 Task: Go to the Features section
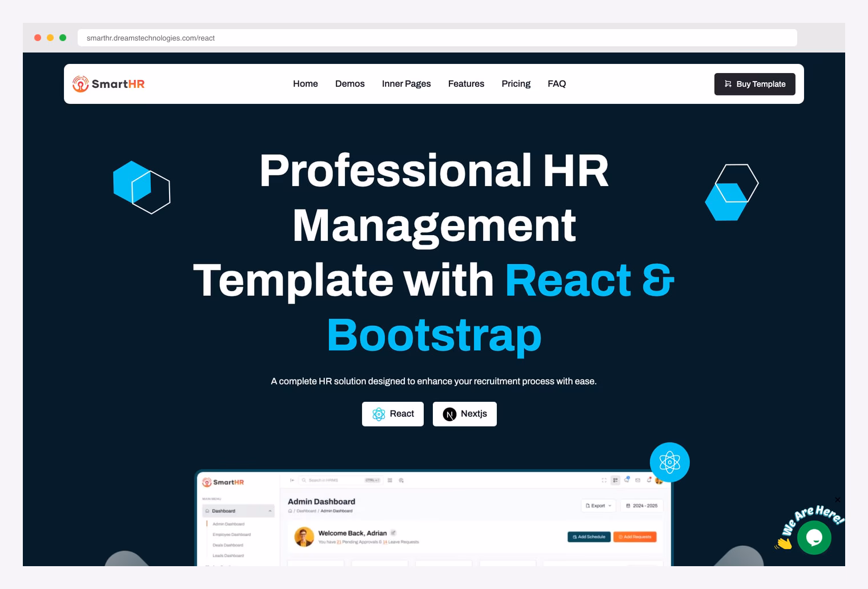[466, 84]
